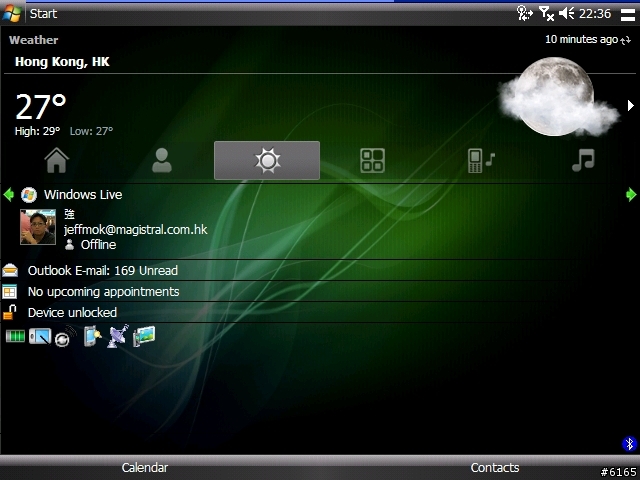Open the green battery level icon
Screen dimensions: 640x480
coord(16,336)
